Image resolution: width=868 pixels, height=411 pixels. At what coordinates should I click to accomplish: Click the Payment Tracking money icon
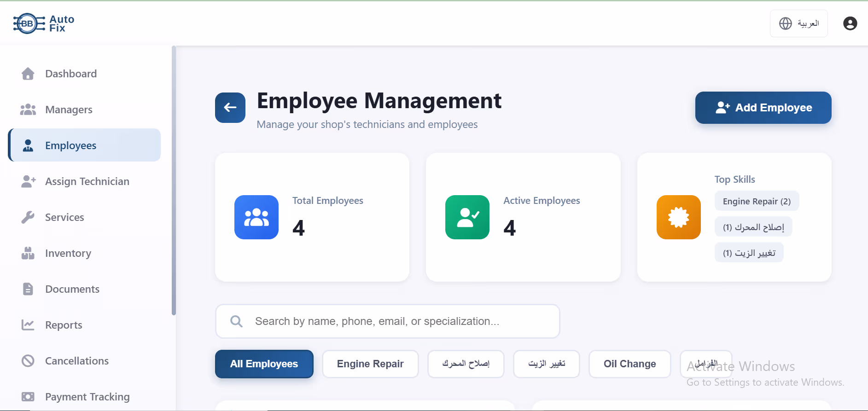[x=28, y=397]
